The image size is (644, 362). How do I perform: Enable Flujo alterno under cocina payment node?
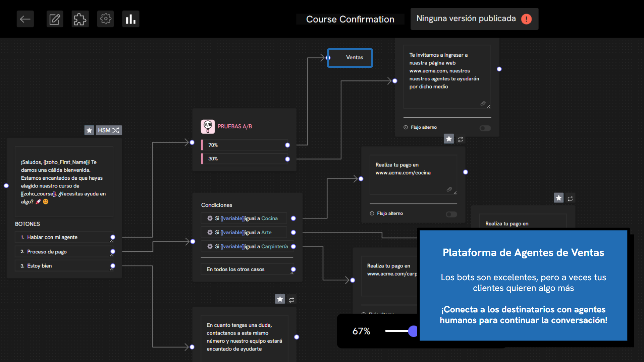[x=451, y=214]
